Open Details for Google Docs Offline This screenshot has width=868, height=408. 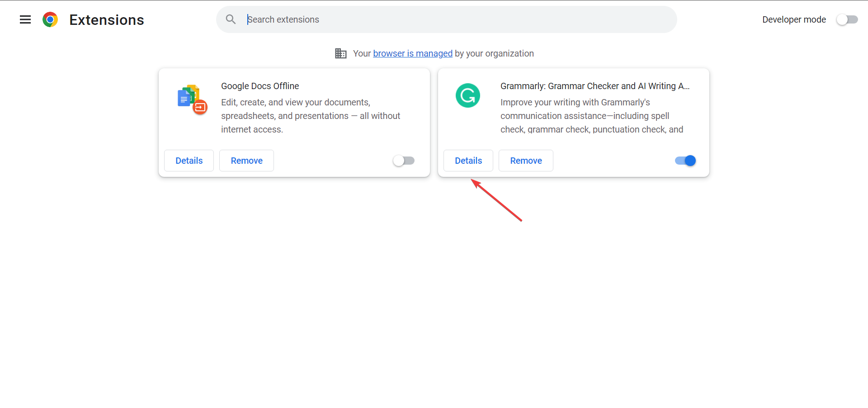(189, 161)
